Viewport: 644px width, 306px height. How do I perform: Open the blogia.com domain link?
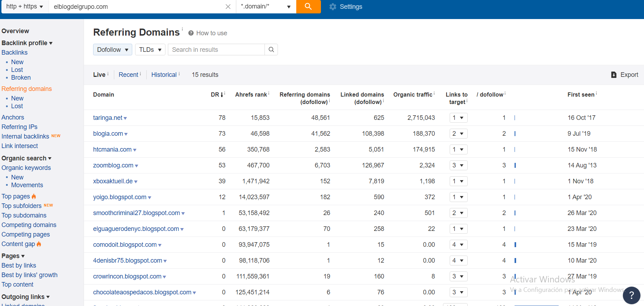[108, 134]
